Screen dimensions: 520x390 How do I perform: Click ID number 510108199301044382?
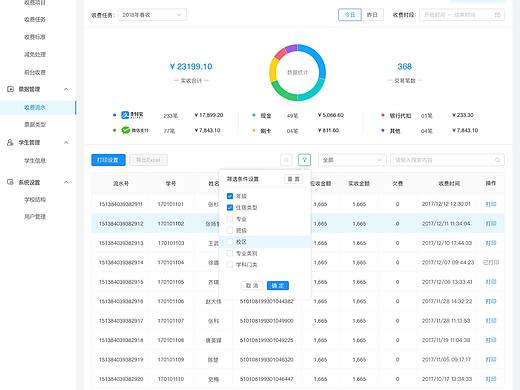266,301
